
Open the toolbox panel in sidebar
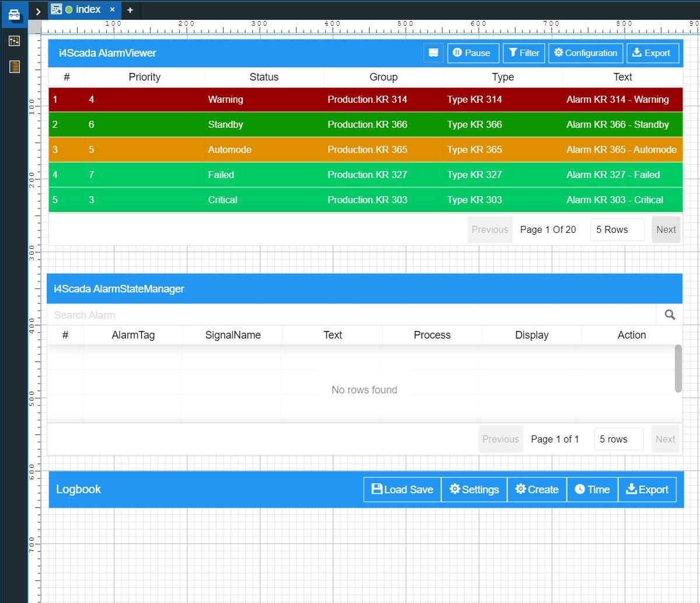point(14,14)
